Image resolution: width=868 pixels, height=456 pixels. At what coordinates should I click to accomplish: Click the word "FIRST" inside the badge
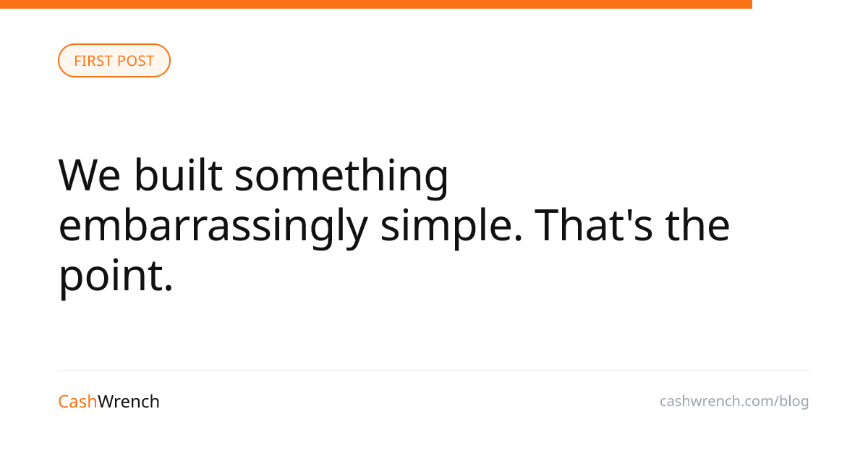(x=93, y=61)
